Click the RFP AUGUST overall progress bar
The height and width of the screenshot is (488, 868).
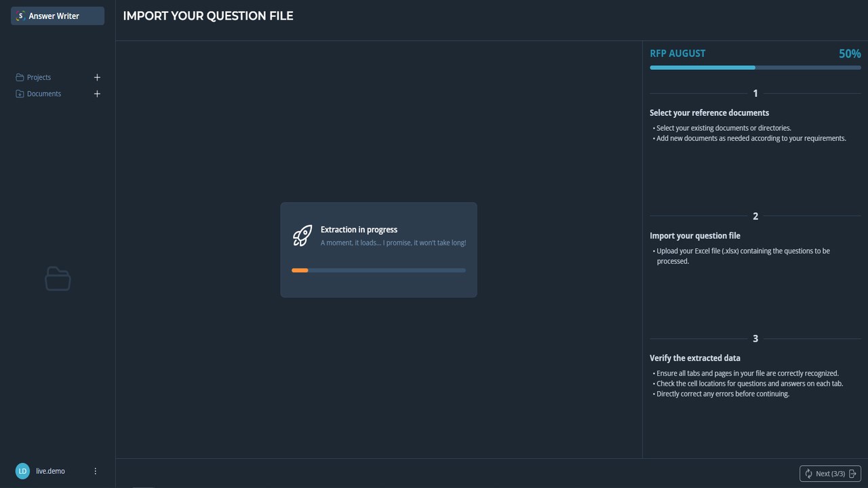pos(755,68)
